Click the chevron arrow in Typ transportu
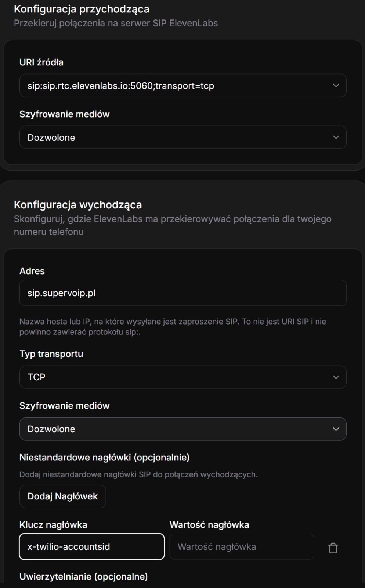365x588 pixels. [x=336, y=377]
